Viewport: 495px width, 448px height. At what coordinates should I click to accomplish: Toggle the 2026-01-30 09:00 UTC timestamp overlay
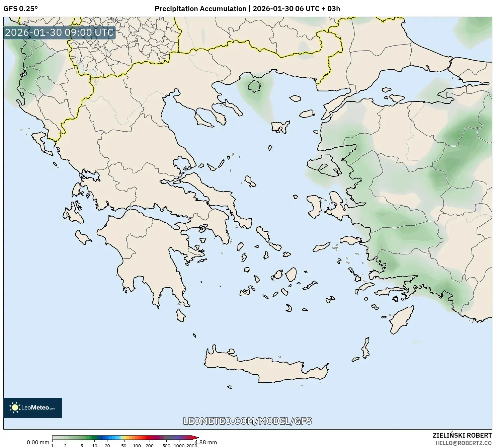(x=59, y=33)
